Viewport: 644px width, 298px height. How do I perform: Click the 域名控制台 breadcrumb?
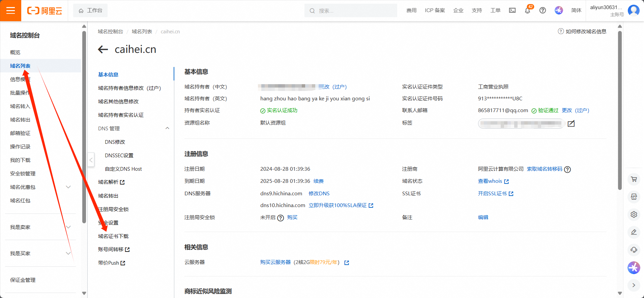[x=110, y=31]
